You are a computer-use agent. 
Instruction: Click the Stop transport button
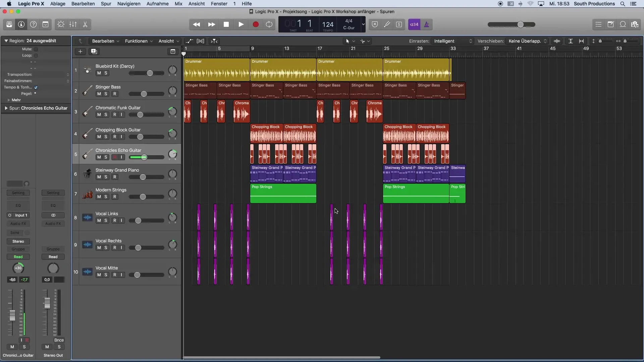point(226,24)
